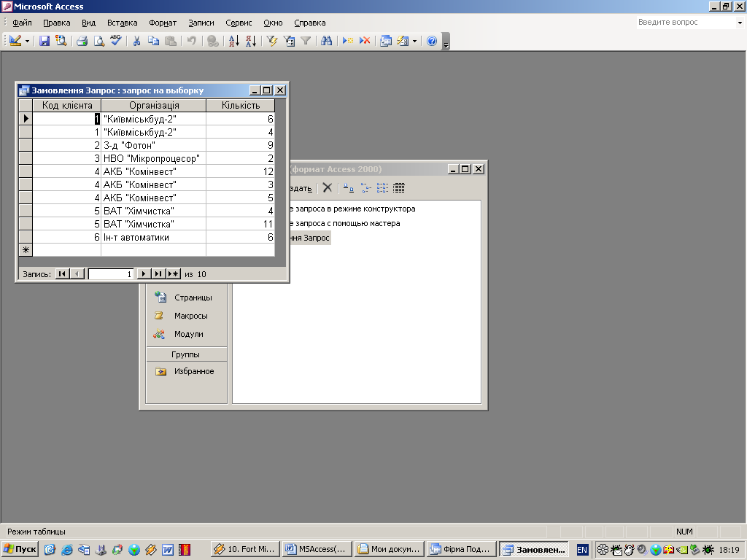747x560 pixels.
Task: Switch database window to large icons
Action: click(349, 188)
